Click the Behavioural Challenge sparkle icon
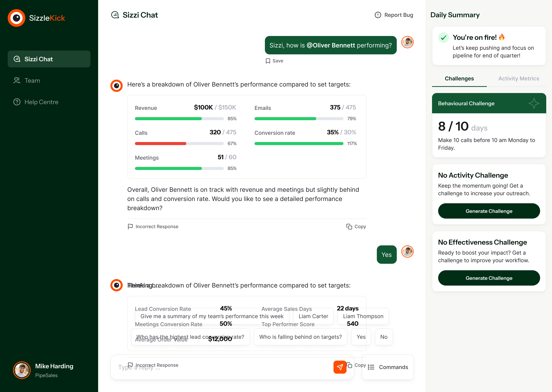This screenshot has width=552, height=392. pos(534,103)
